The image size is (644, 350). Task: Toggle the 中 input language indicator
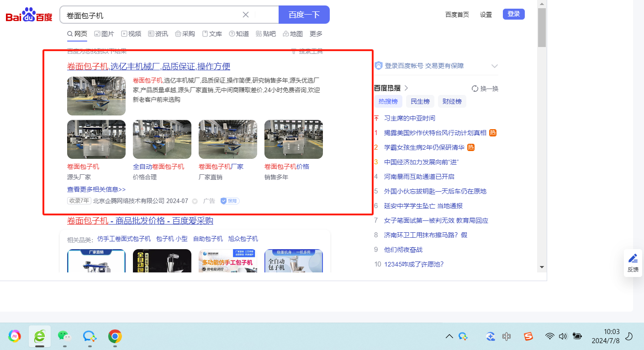506,337
